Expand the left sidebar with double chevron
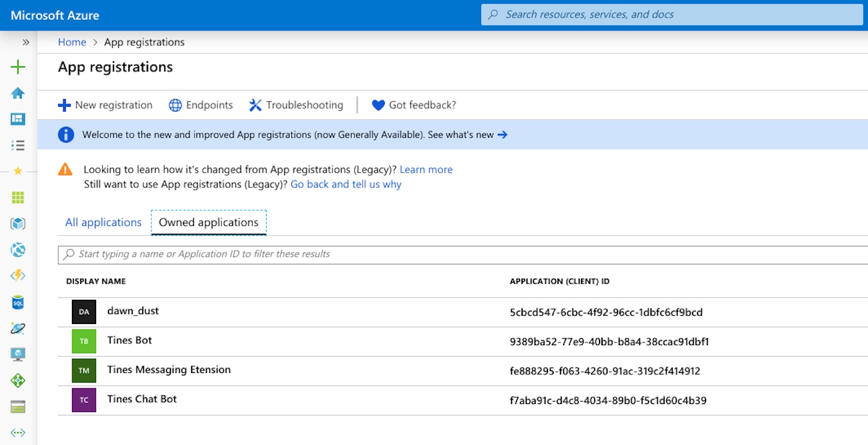 tap(25, 42)
